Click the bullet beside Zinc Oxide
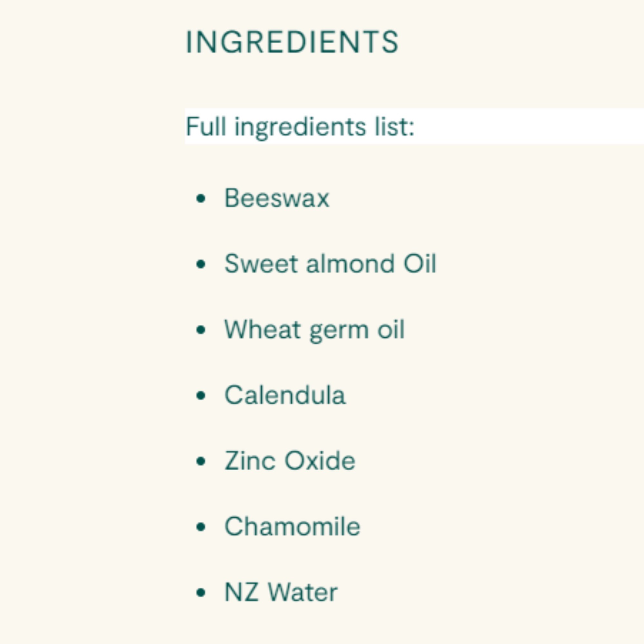 pyautogui.click(x=201, y=461)
